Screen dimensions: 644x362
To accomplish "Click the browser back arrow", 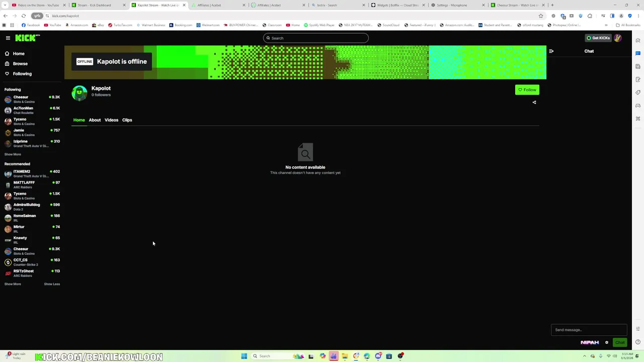I will 6,16.
